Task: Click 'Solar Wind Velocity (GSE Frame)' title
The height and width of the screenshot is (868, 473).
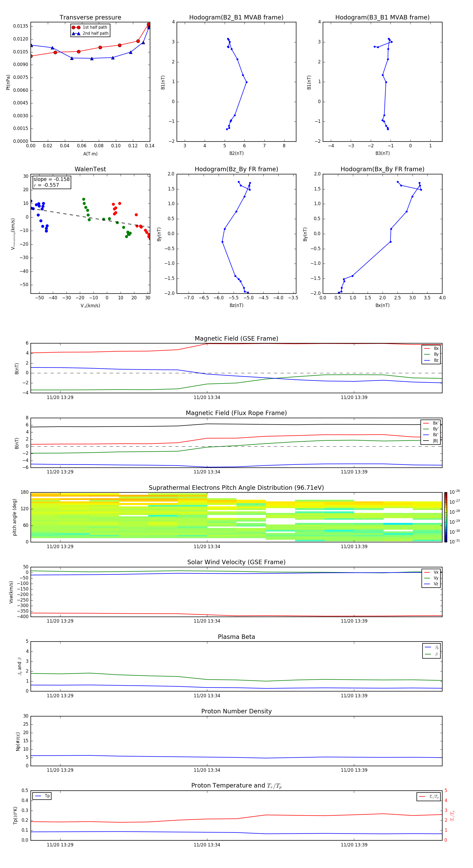Action: [236, 562]
